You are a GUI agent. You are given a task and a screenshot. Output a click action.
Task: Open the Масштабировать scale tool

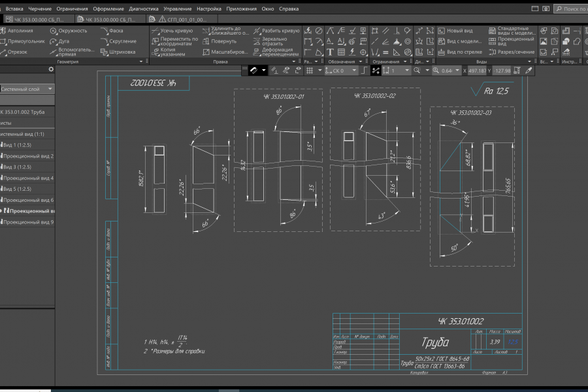[x=225, y=52]
